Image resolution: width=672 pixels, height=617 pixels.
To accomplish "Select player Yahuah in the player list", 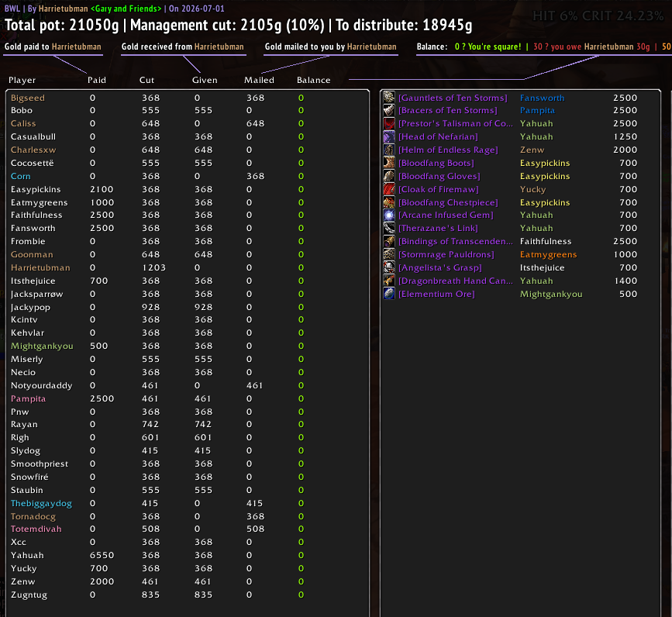I will [27, 555].
